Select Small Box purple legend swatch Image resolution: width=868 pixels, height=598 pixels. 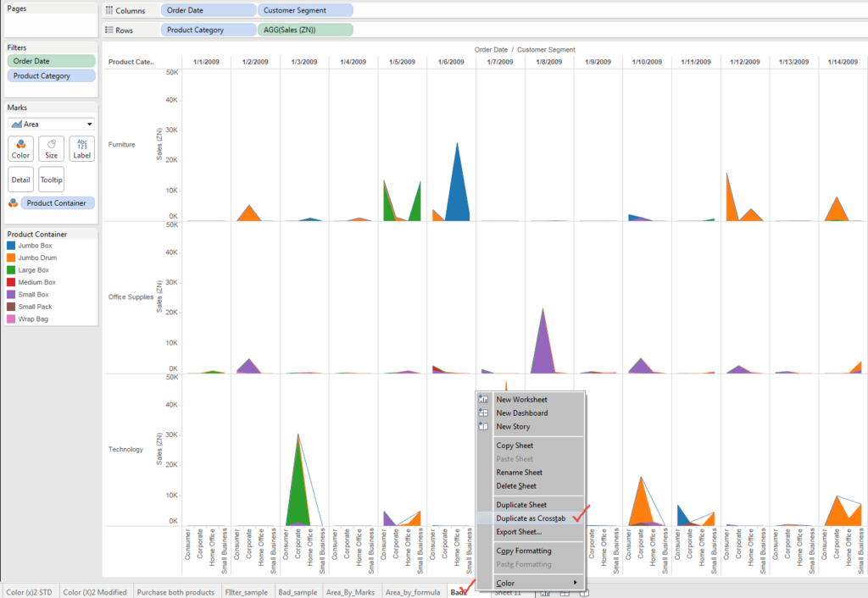click(11, 294)
